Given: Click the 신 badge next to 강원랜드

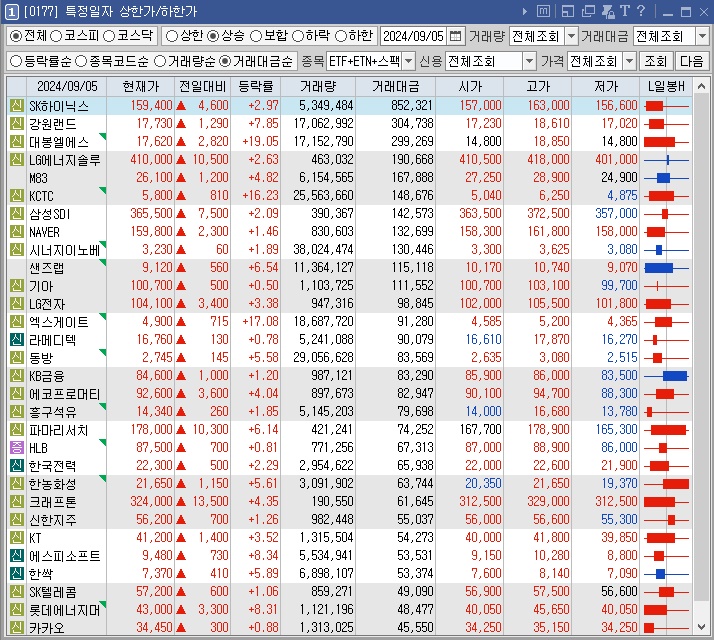Looking at the screenshot, I should (x=17, y=124).
